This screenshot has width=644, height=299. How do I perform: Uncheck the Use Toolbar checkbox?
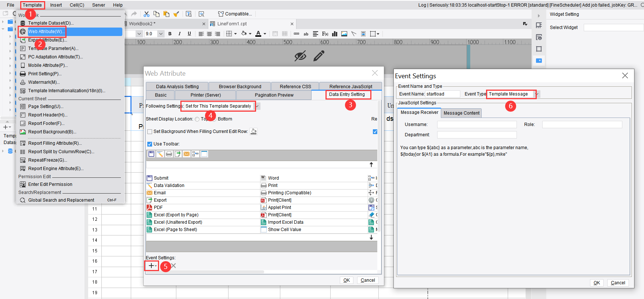click(x=150, y=144)
